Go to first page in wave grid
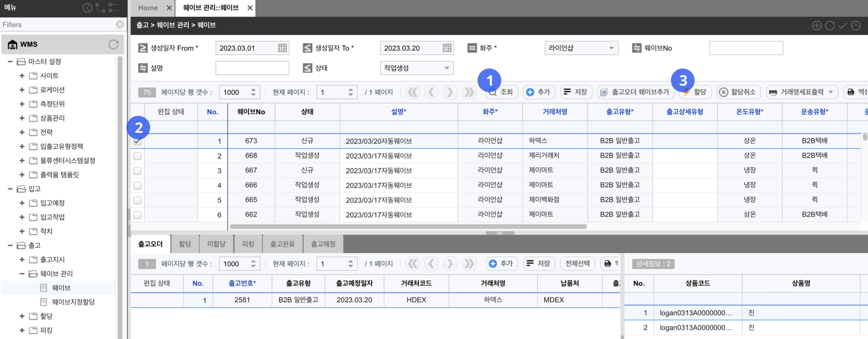This screenshot has height=339, width=868. (413, 92)
